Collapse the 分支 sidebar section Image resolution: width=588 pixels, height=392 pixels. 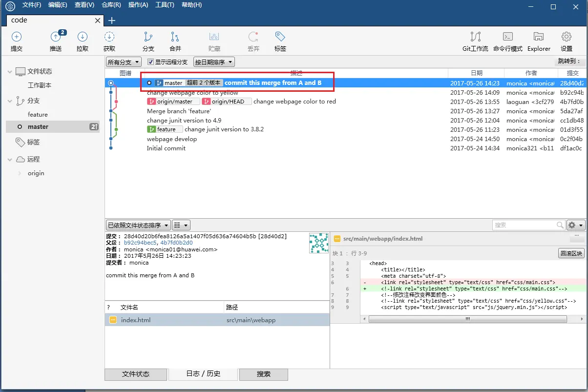(x=9, y=101)
